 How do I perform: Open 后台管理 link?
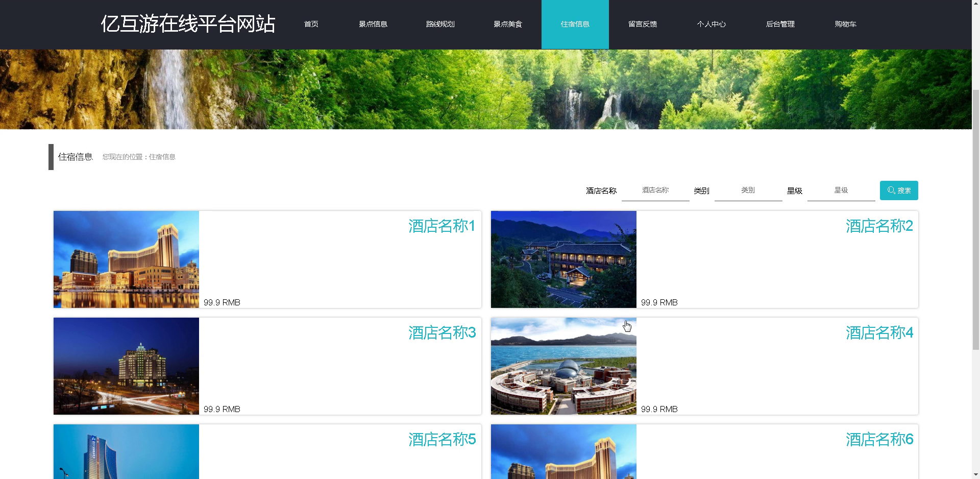coord(780,24)
